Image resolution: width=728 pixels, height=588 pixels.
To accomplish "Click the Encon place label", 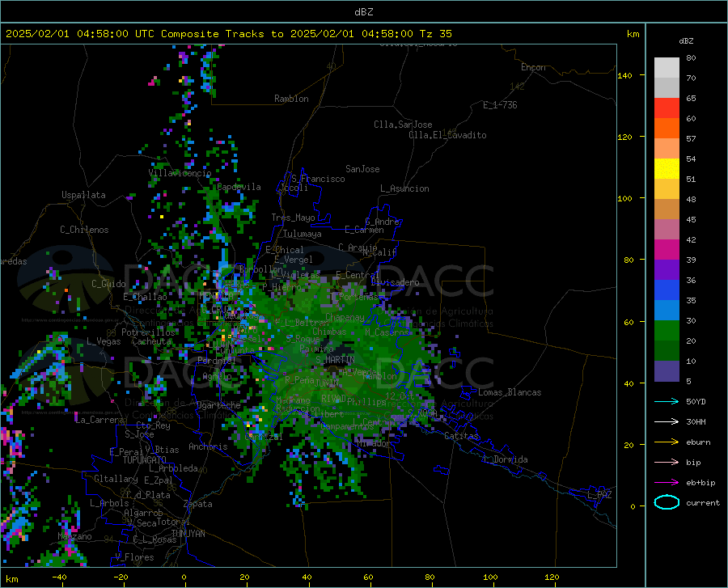I will pos(533,67).
